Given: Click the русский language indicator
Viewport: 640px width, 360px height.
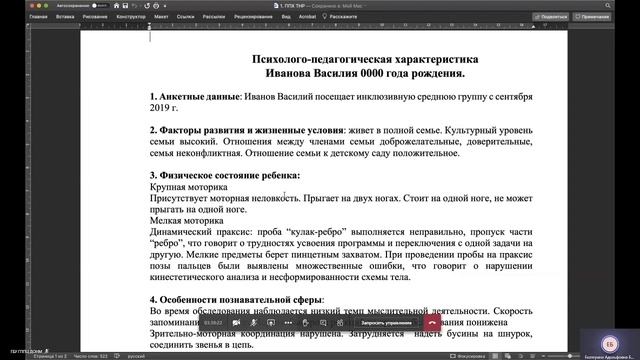Looking at the screenshot, I should 136,356.
